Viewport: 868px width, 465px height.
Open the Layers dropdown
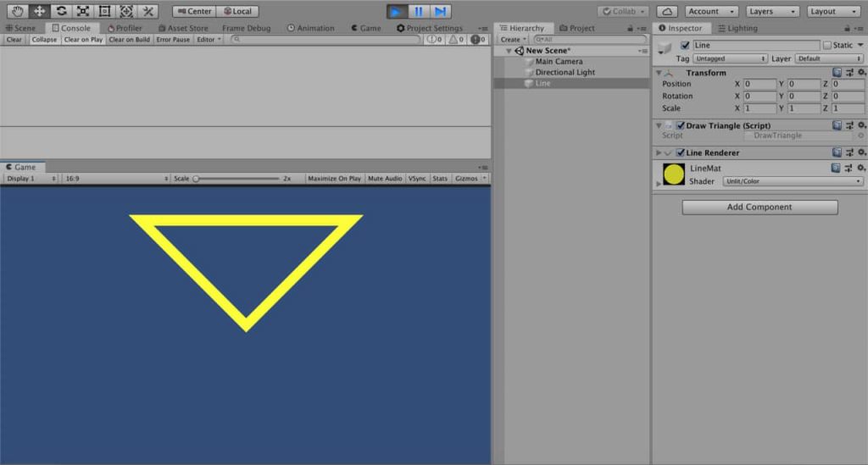tap(771, 11)
